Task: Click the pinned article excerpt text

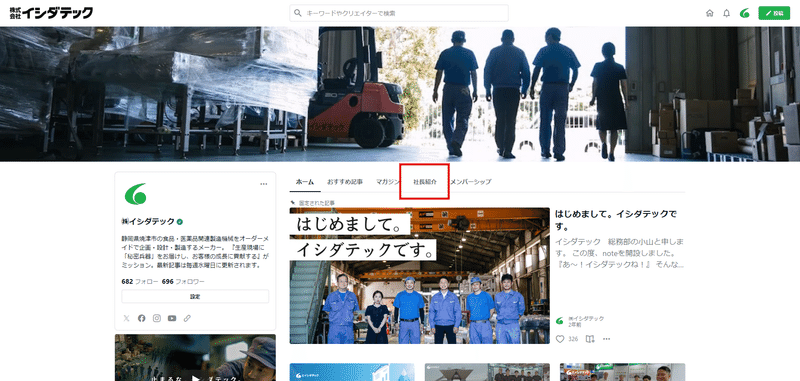Action: [x=619, y=252]
